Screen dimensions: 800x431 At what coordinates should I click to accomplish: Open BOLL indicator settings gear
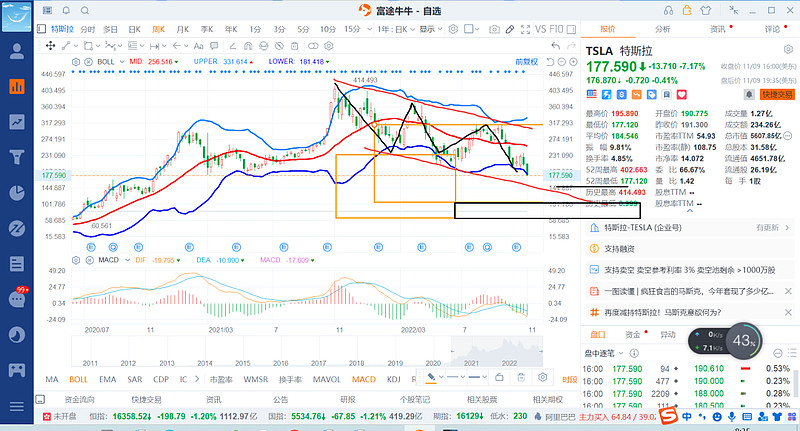pos(76,62)
